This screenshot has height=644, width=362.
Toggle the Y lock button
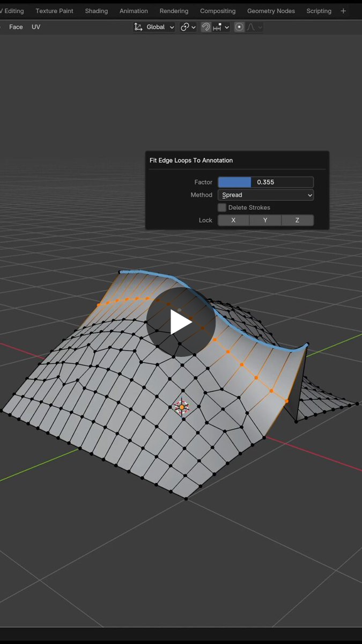pyautogui.click(x=265, y=220)
